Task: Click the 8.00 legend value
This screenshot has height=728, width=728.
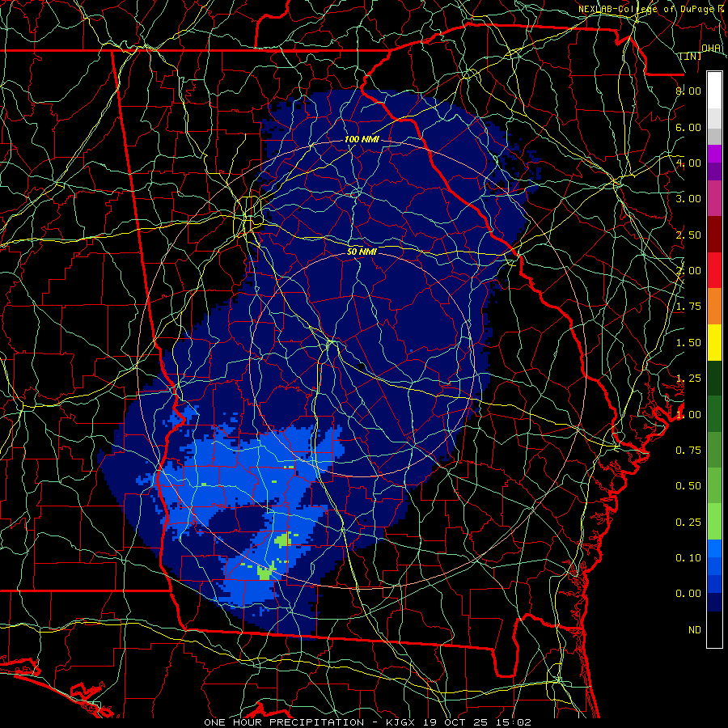Action: 688,91
